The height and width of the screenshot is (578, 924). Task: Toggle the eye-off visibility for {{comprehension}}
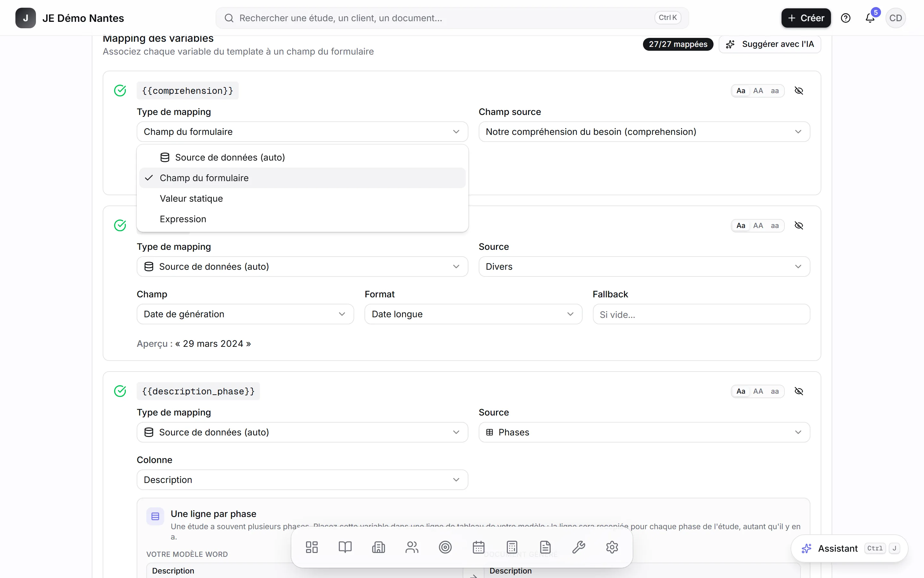coord(799,91)
